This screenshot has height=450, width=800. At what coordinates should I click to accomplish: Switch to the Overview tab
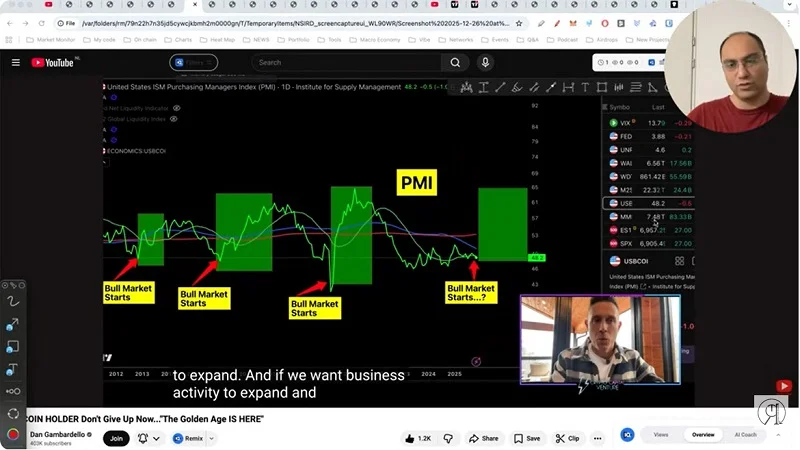(x=703, y=435)
